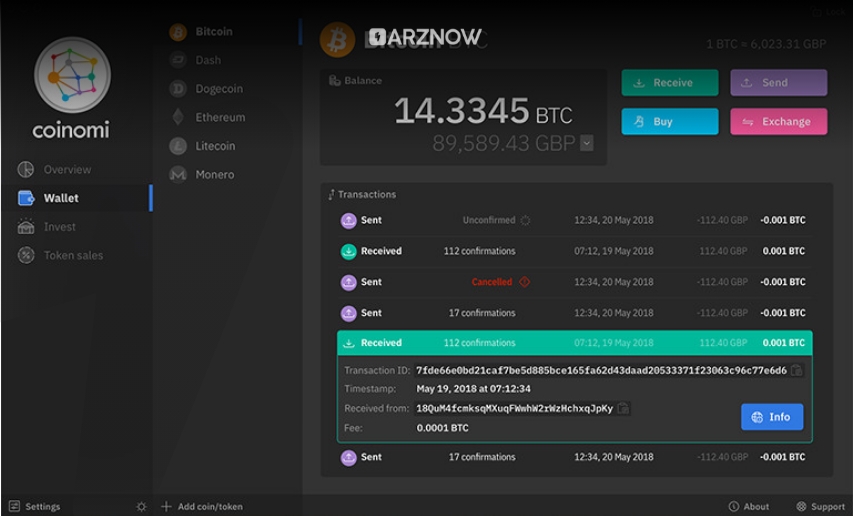
Task: Click the Fee value 0.0001 BTC
Action: (x=442, y=428)
